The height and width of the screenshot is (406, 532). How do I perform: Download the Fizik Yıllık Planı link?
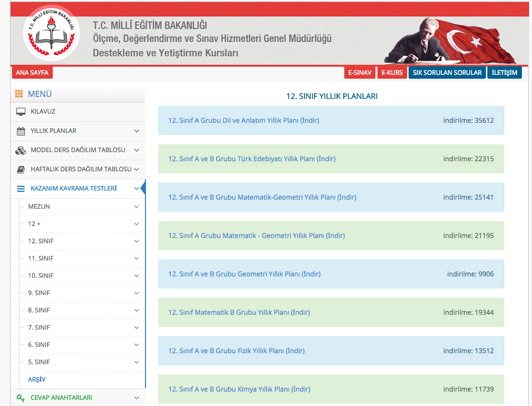click(x=236, y=351)
